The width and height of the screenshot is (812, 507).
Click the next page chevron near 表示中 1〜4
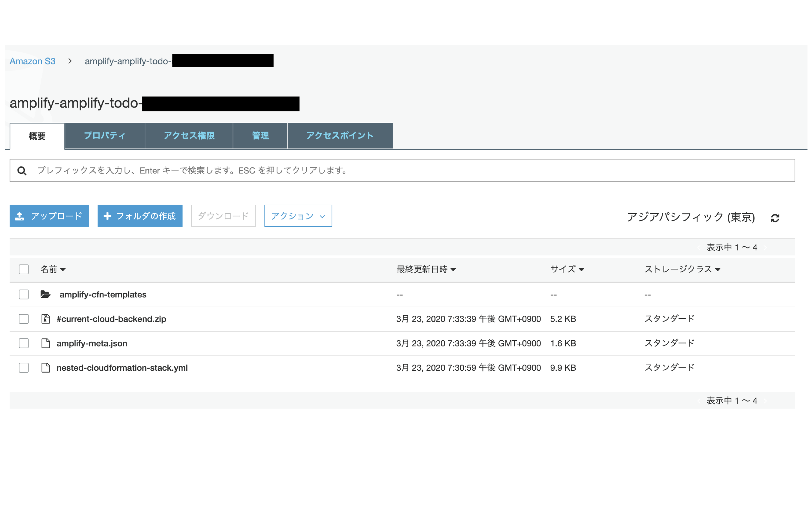[765, 248]
